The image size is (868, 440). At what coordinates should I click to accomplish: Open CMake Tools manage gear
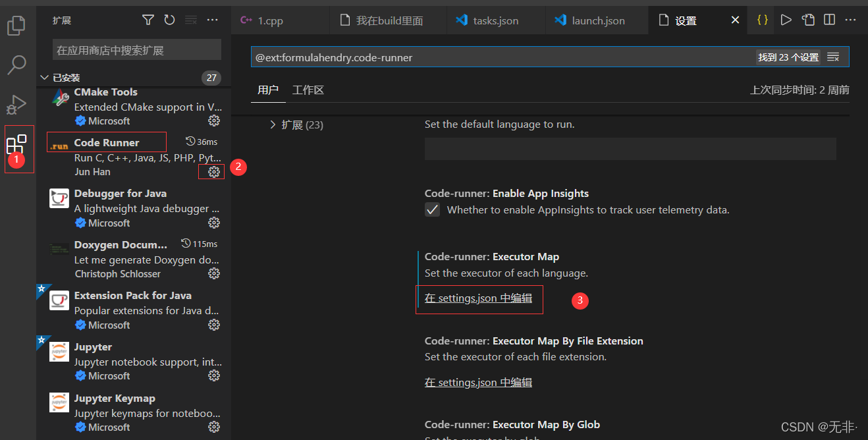[214, 121]
